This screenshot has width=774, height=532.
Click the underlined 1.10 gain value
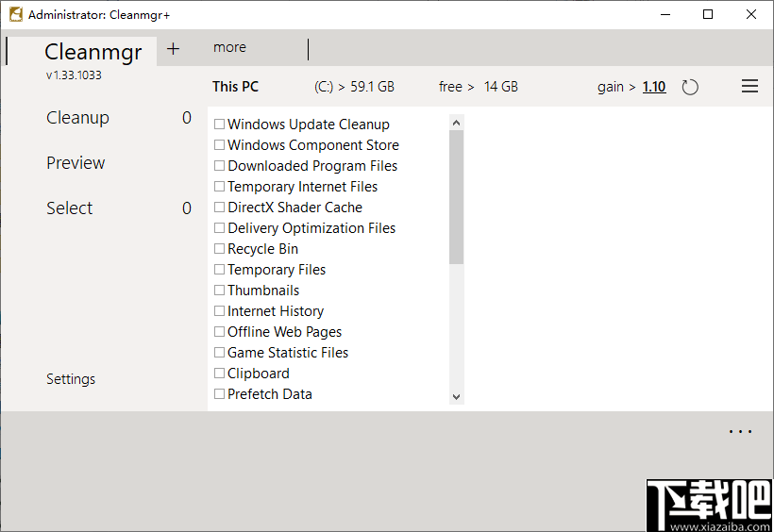tap(654, 87)
